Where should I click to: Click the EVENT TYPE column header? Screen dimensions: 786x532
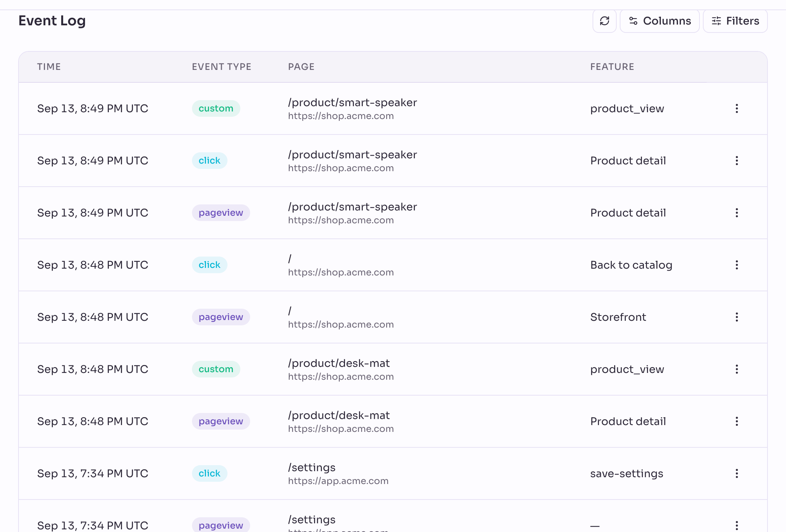pyautogui.click(x=221, y=67)
